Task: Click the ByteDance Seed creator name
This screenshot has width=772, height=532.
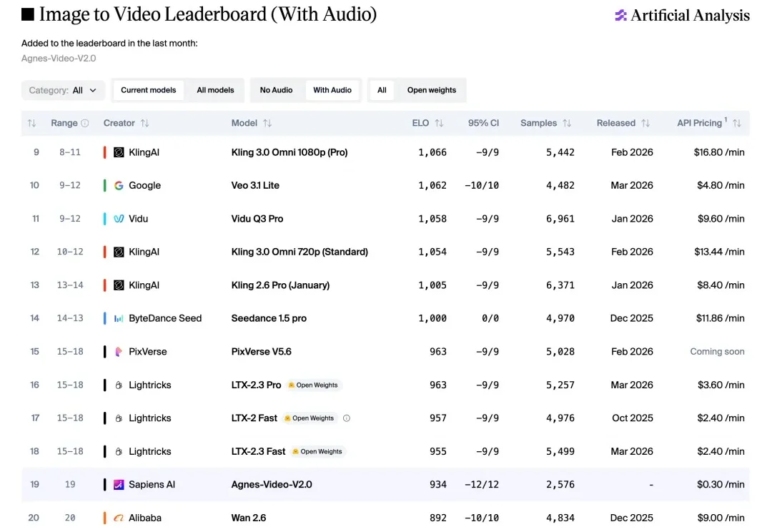Action: click(x=165, y=319)
